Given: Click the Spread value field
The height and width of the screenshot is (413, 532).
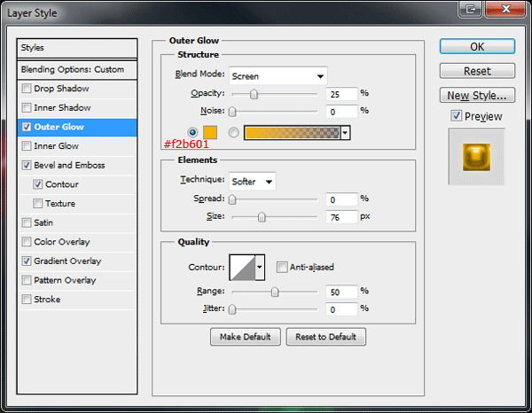Looking at the screenshot, I should point(341,199).
